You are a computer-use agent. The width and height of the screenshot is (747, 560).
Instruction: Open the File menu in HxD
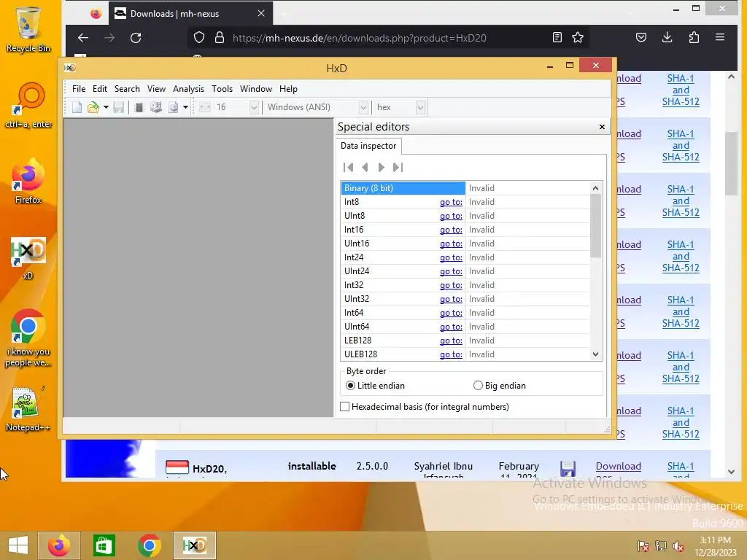(79, 88)
